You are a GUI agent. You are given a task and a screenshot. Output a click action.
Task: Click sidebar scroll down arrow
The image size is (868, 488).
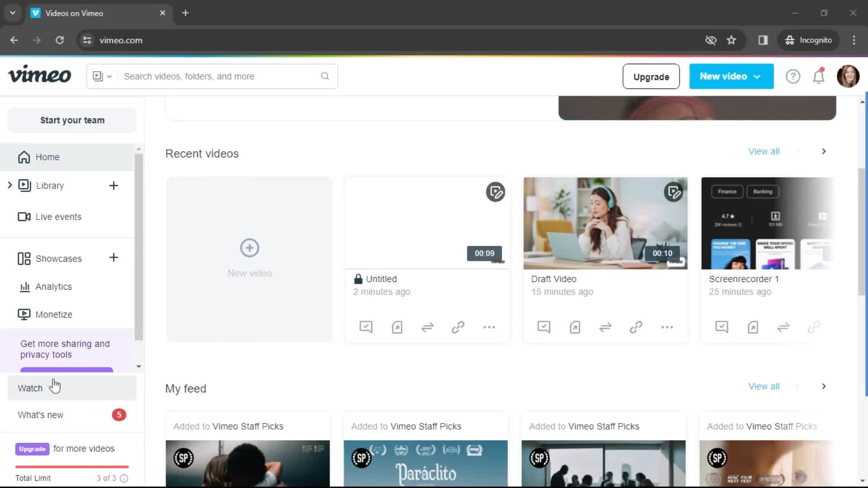139,366
